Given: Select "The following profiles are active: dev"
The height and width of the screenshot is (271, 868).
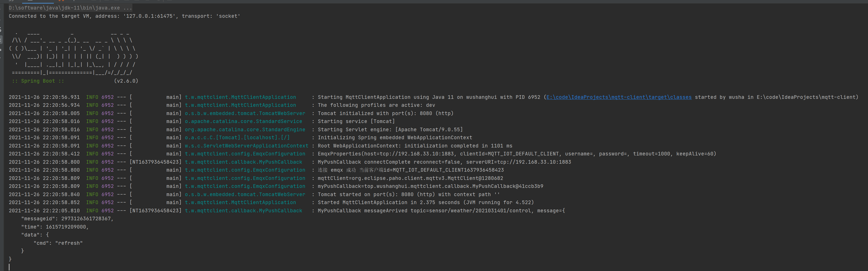Looking at the screenshot, I should pos(376,105).
